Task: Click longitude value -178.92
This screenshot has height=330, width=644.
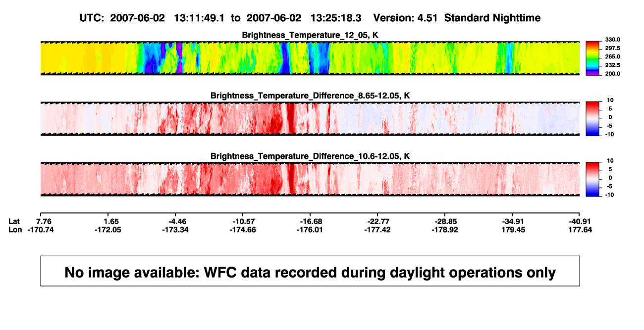Action: 444,230
